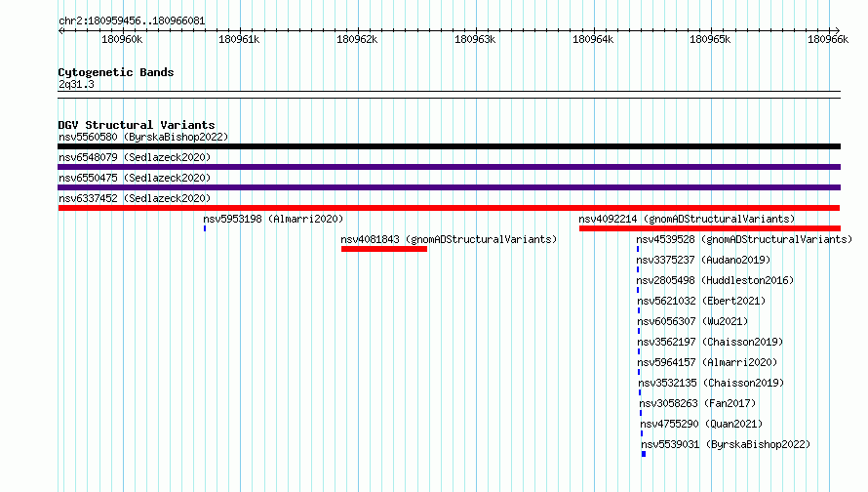Open nsv4081843 (gnomADStructuralVariants) label
The height and width of the screenshot is (492, 868).
(x=449, y=239)
